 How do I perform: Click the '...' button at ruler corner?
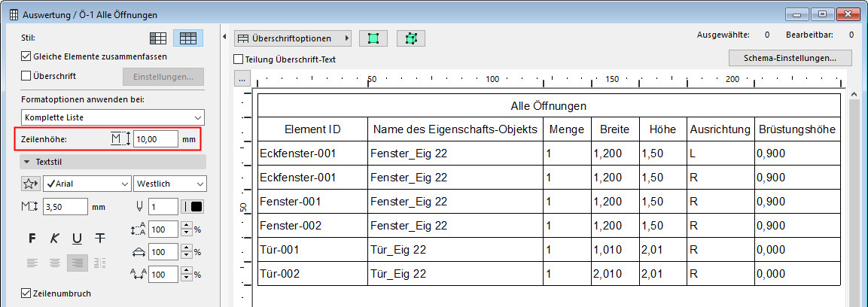tap(242, 79)
